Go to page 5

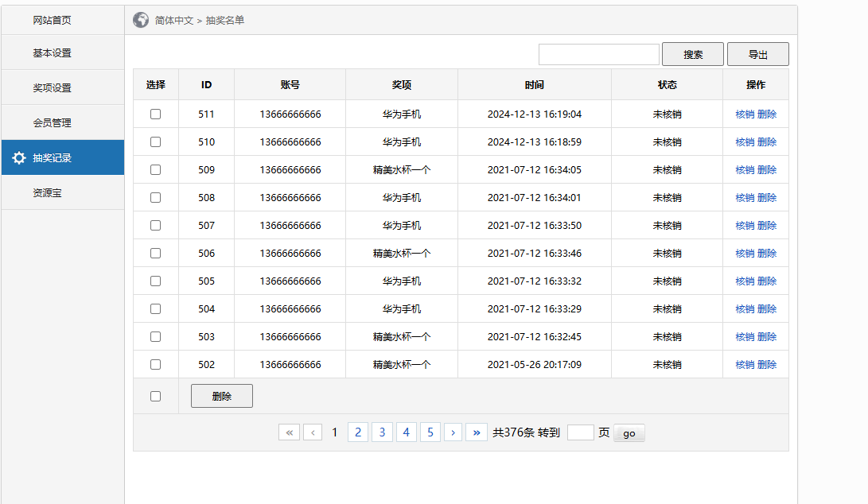pos(430,432)
